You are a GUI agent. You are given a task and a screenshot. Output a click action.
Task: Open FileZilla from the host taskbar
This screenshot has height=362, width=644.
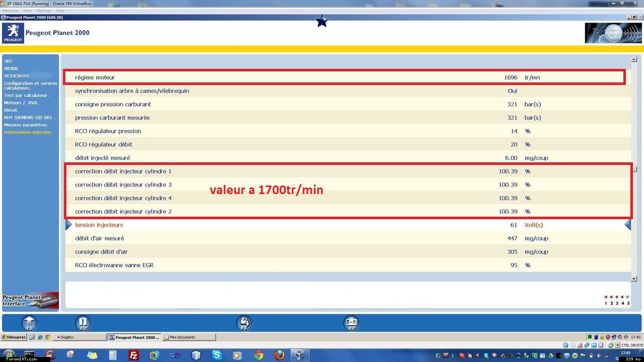coord(134,355)
